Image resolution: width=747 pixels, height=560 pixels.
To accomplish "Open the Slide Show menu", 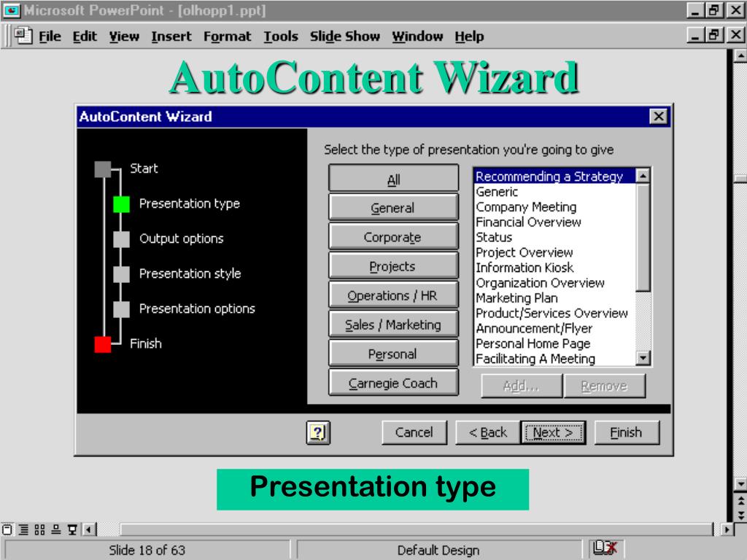I will click(x=344, y=36).
